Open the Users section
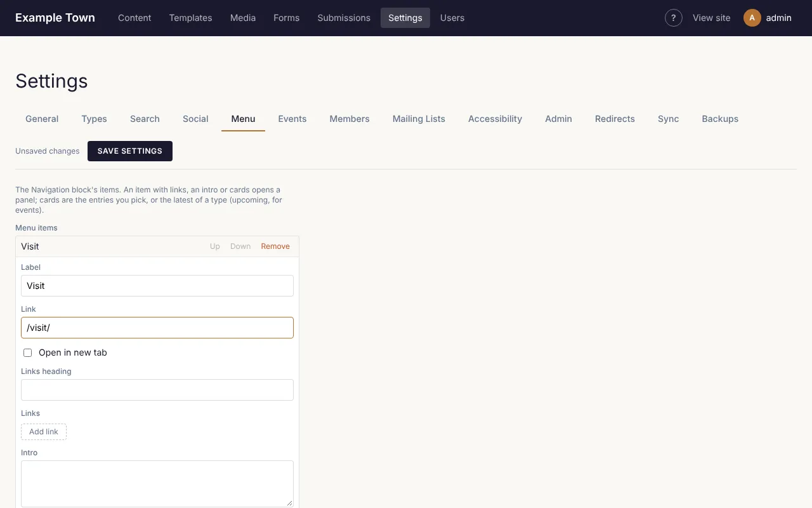This screenshot has height=508, width=812. coord(452,18)
